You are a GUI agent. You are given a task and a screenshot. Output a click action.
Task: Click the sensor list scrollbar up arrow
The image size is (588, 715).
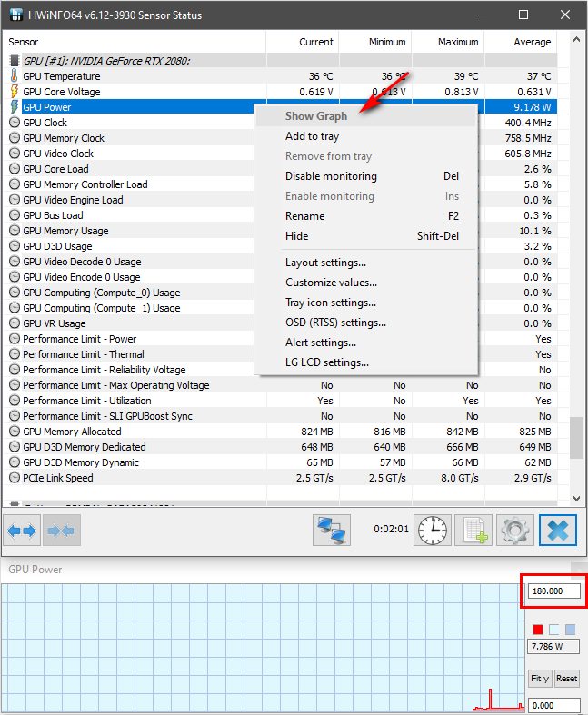tap(576, 40)
